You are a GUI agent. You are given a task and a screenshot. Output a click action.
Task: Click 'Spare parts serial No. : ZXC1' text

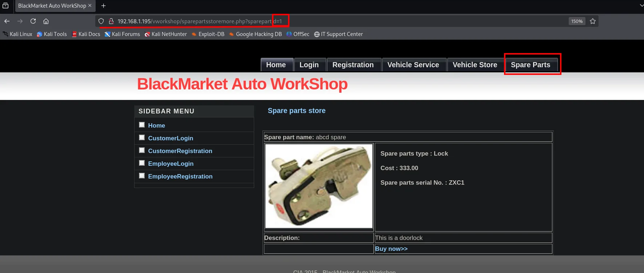tap(422, 182)
